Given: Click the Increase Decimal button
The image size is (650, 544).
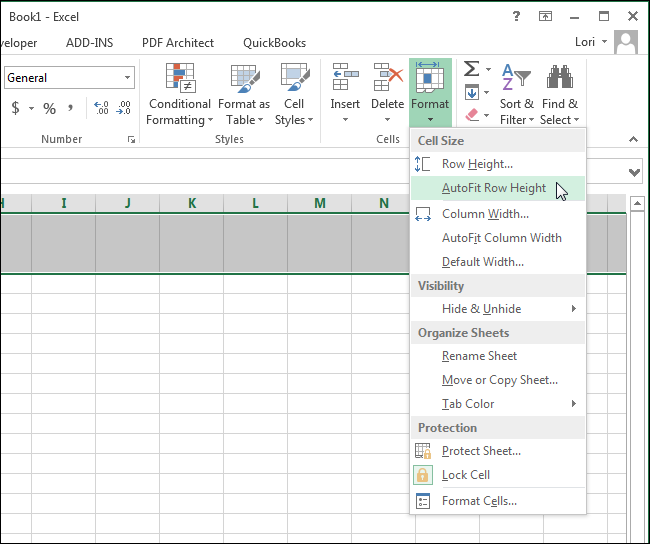Looking at the screenshot, I should pyautogui.click(x=101, y=108).
